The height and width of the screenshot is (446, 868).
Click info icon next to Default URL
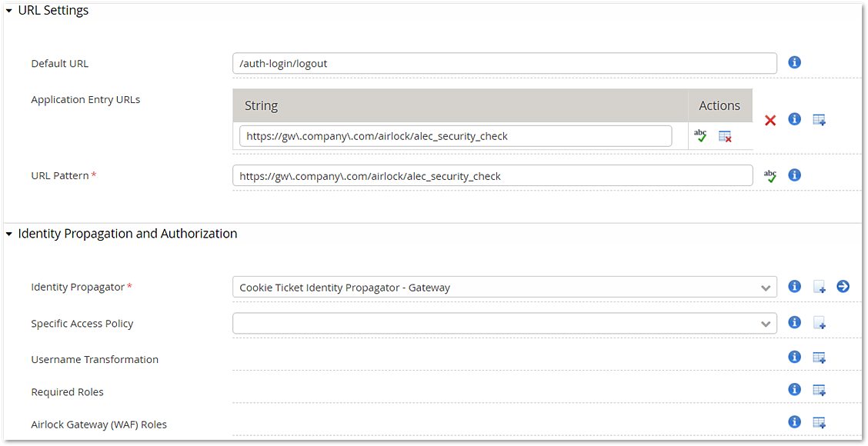(794, 62)
